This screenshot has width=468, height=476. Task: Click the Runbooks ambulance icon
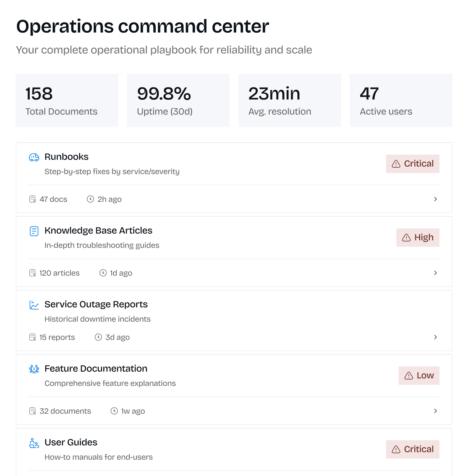coord(34,157)
